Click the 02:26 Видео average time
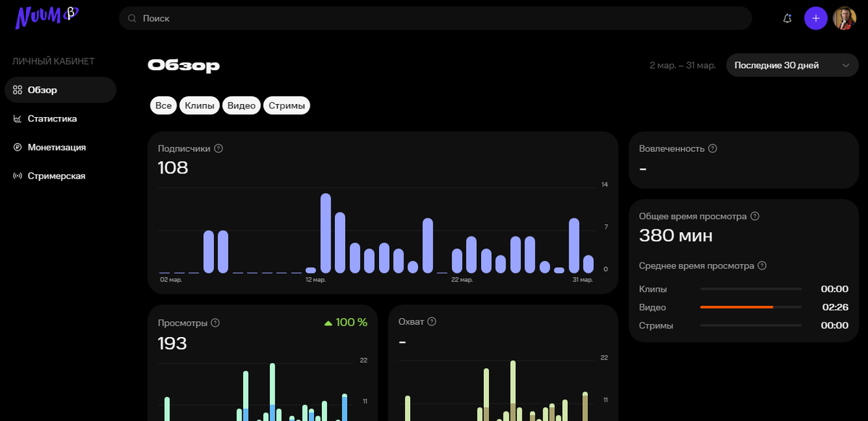Viewport: 868px width, 421px height. point(835,307)
